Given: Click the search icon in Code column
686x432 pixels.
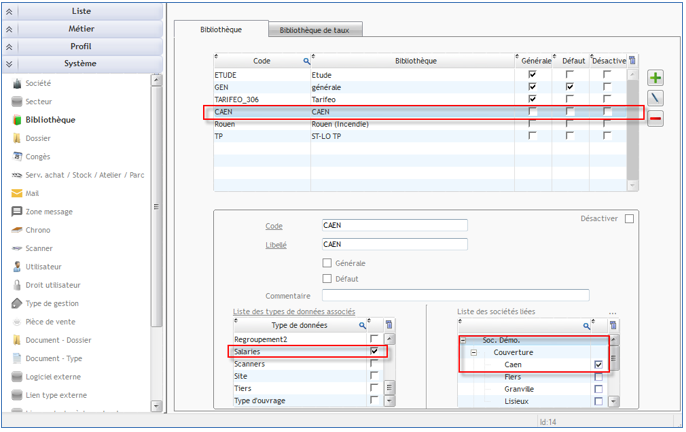Looking at the screenshot, I should click(307, 61).
